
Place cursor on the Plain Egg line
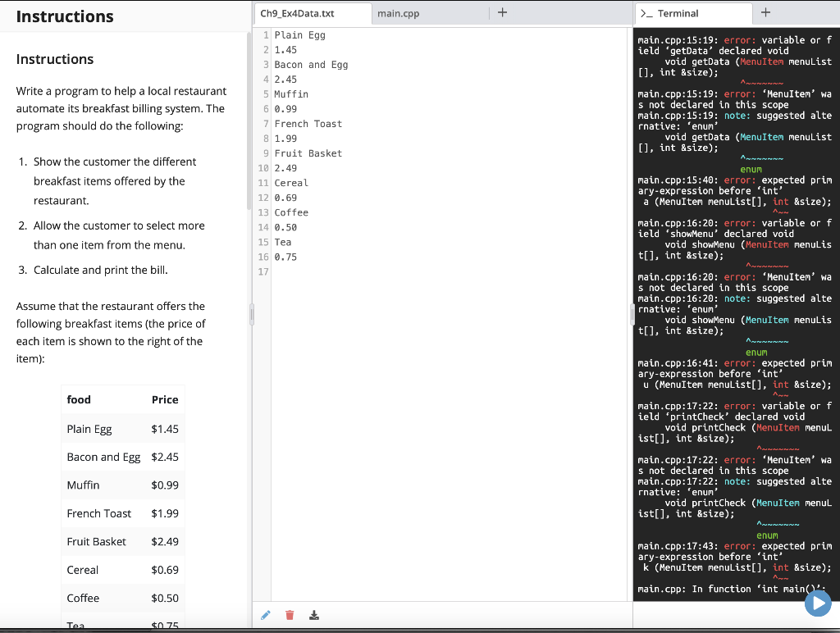click(x=299, y=35)
